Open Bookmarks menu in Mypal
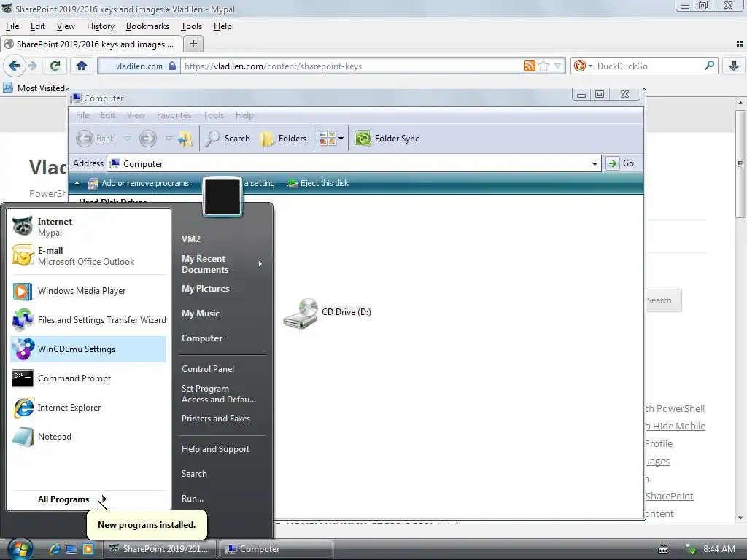747x560 pixels. pyautogui.click(x=147, y=26)
